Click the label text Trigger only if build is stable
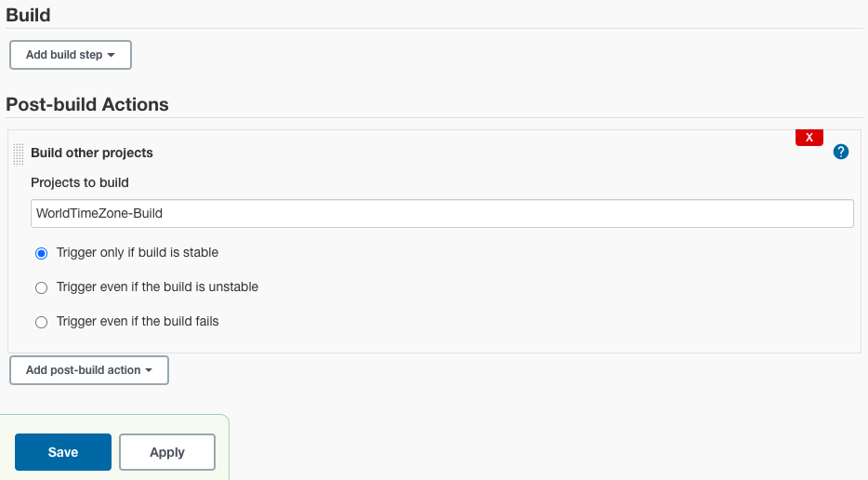868x480 pixels. [138, 253]
